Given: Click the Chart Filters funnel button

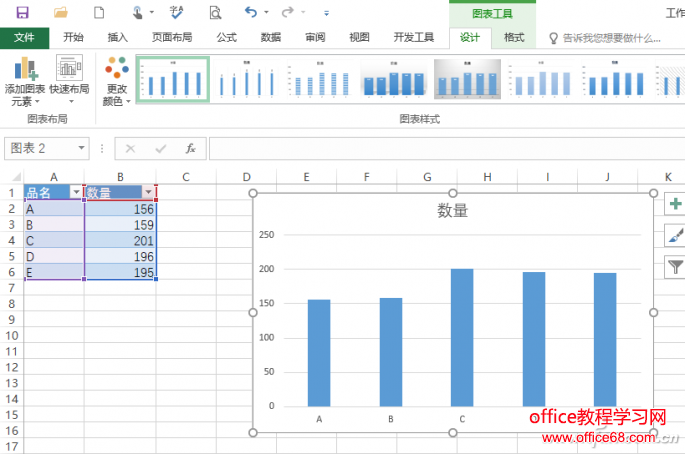Looking at the screenshot, I should (x=675, y=267).
